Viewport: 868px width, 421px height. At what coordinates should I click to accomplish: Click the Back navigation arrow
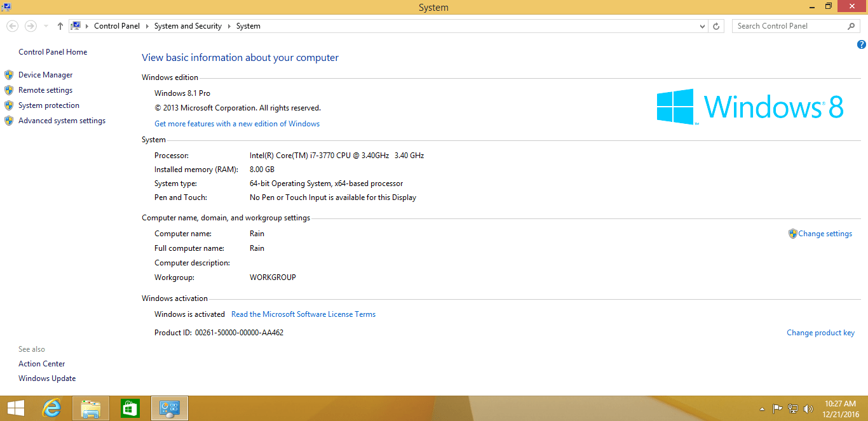click(x=13, y=26)
